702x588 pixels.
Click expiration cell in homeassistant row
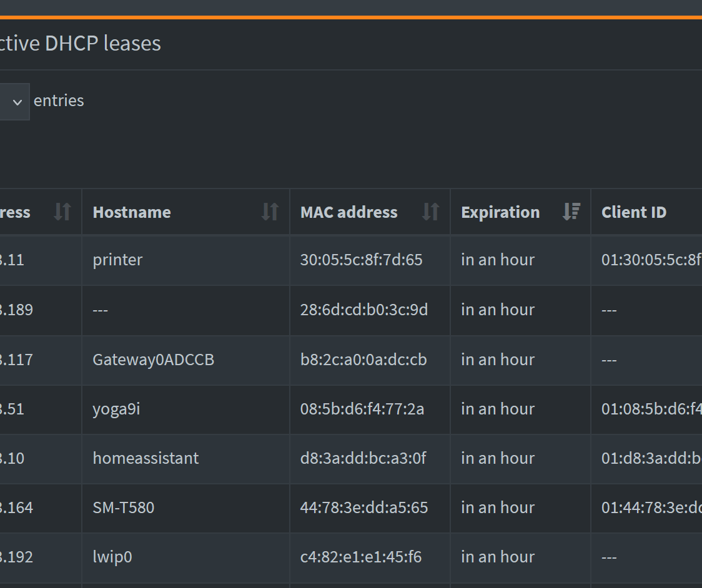point(520,458)
